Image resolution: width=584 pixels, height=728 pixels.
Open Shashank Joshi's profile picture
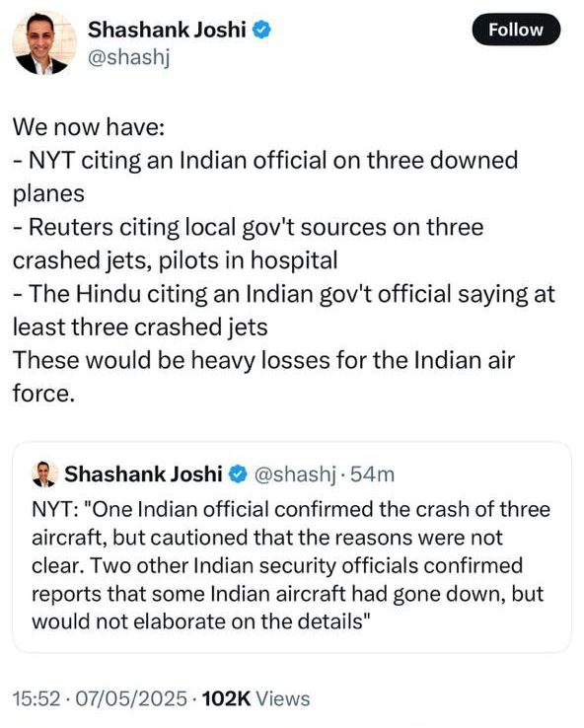pyautogui.click(x=44, y=43)
